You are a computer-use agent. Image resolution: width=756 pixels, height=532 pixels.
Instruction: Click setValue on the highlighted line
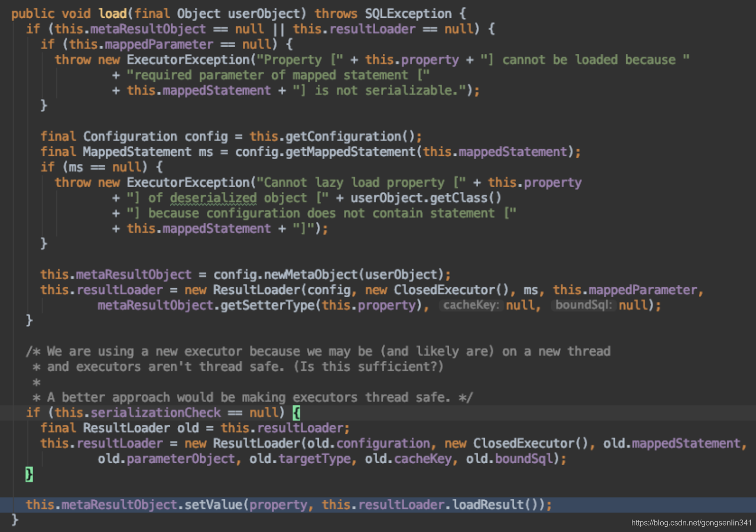pos(214,505)
